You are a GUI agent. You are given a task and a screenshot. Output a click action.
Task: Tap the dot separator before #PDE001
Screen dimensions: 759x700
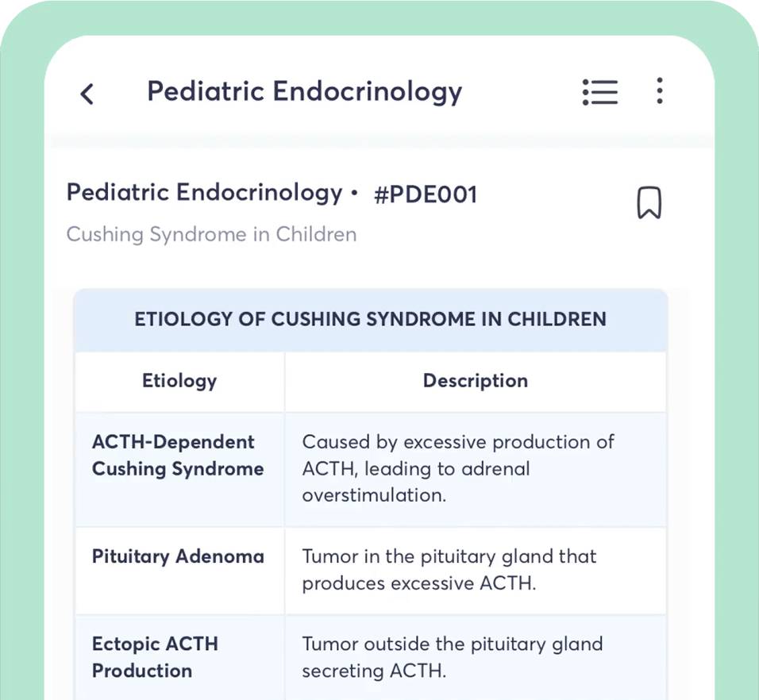[x=354, y=193]
